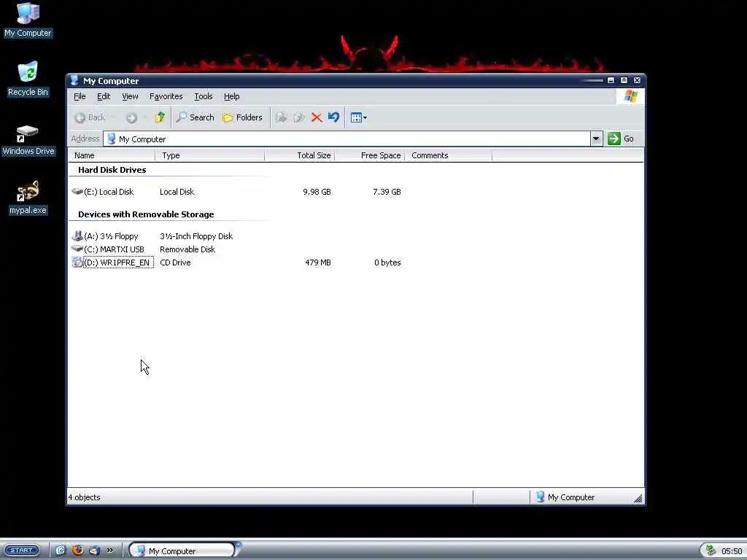Open the Tools menu
Image resolution: width=747 pixels, height=560 pixels.
pyautogui.click(x=204, y=97)
